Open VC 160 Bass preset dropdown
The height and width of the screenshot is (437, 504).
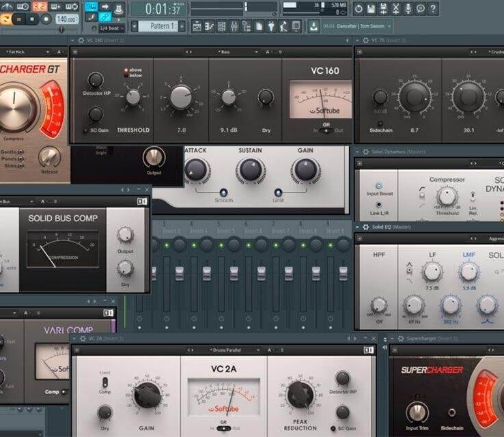[256, 52]
